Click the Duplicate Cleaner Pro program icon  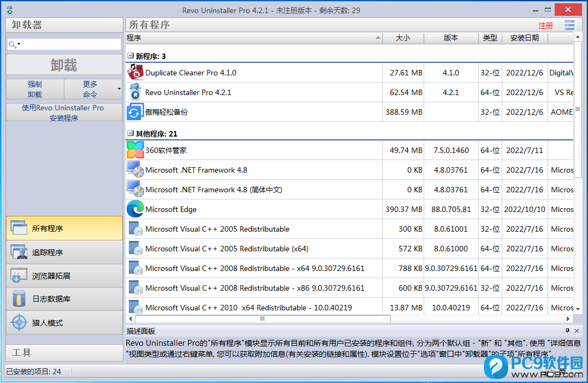tap(135, 73)
